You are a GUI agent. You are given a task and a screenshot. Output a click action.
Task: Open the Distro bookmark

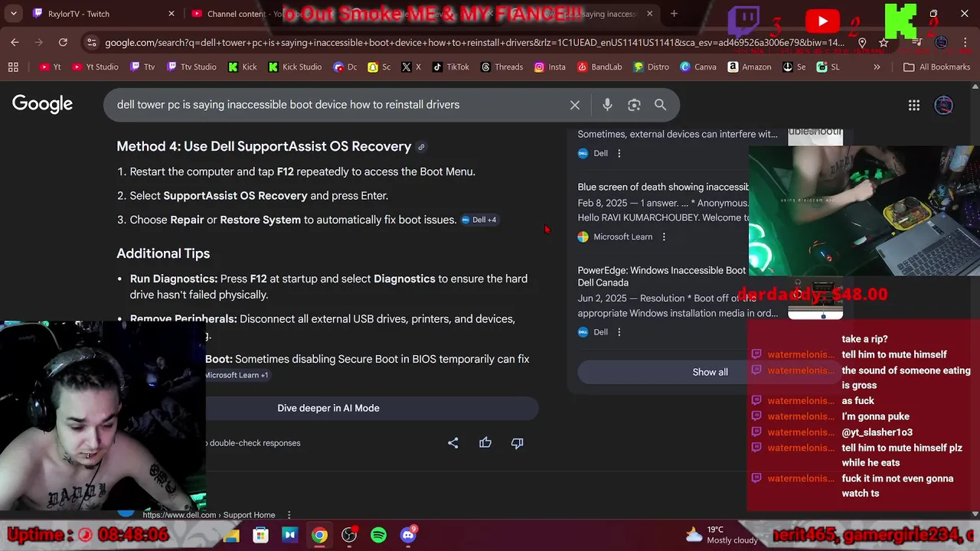(650, 67)
